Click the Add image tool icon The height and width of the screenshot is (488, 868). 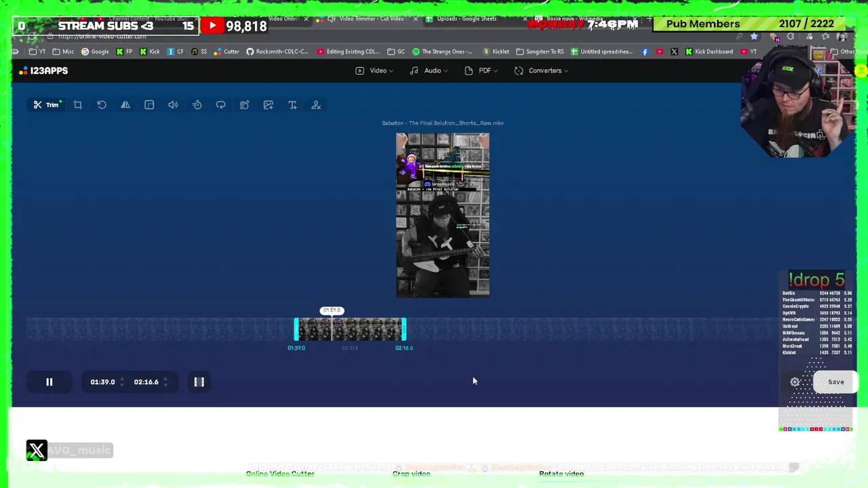tap(269, 105)
